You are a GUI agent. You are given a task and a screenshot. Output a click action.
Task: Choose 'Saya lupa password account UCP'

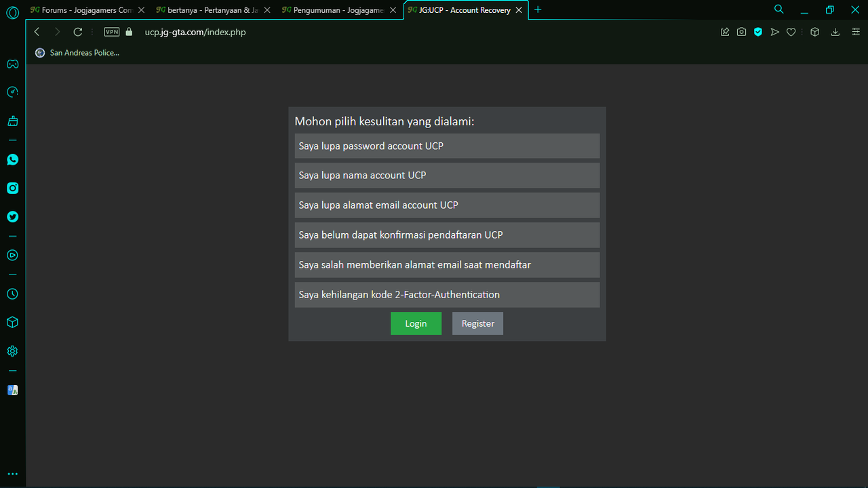(x=447, y=146)
